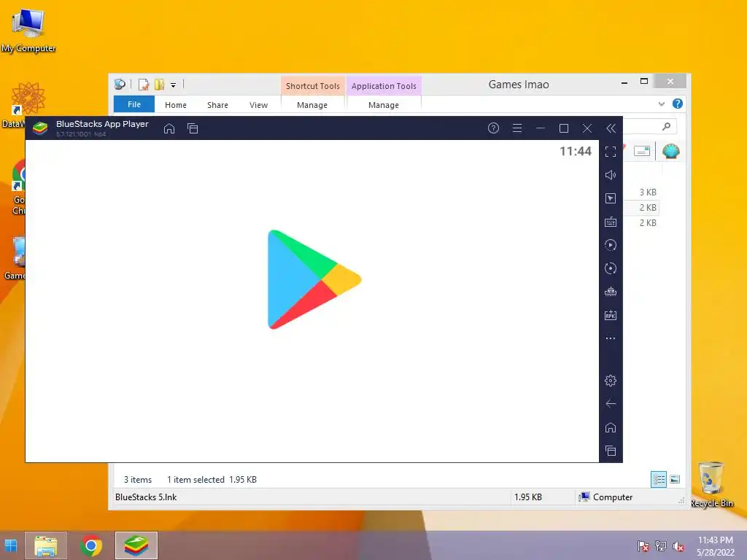
Task: Select the 3 KB file row
Action: click(x=640, y=192)
